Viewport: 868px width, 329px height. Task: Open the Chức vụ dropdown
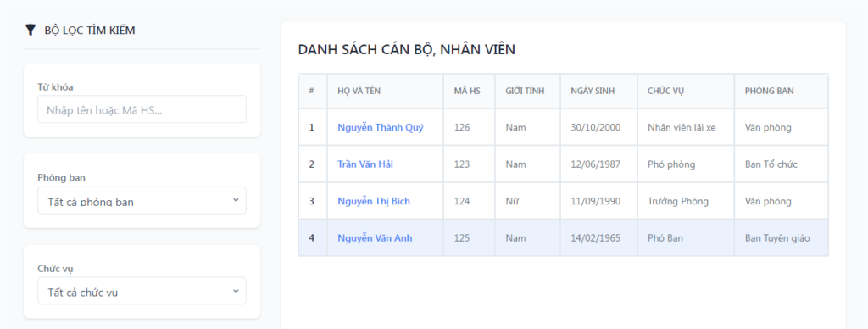pos(142,291)
